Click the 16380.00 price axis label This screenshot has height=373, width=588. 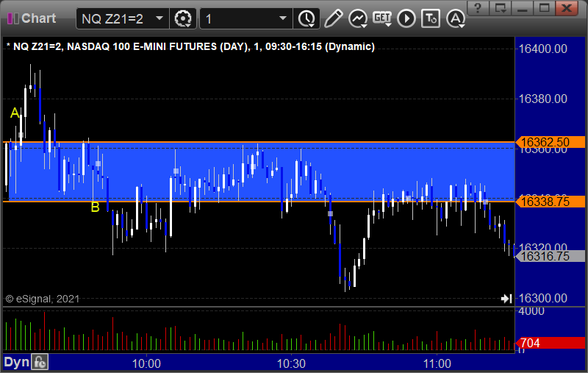coord(542,99)
